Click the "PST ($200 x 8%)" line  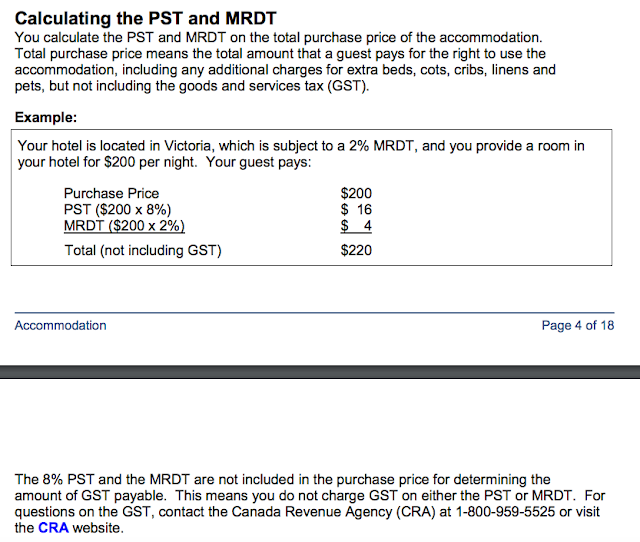[x=118, y=209]
